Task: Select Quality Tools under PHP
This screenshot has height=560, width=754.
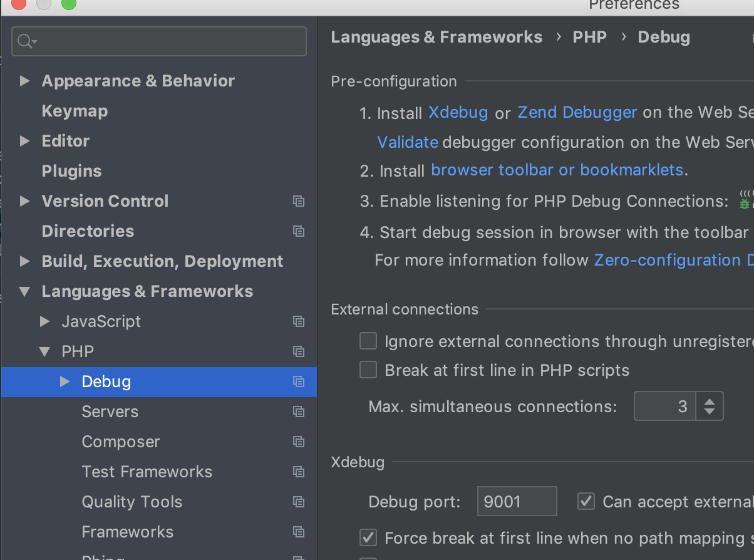Action: point(132,502)
